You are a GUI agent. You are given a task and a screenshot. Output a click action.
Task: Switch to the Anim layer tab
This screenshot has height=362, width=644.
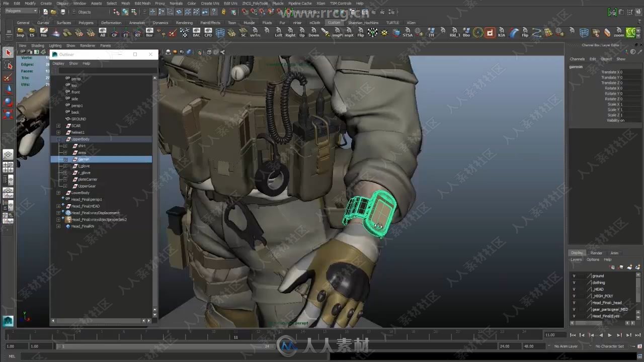click(614, 253)
